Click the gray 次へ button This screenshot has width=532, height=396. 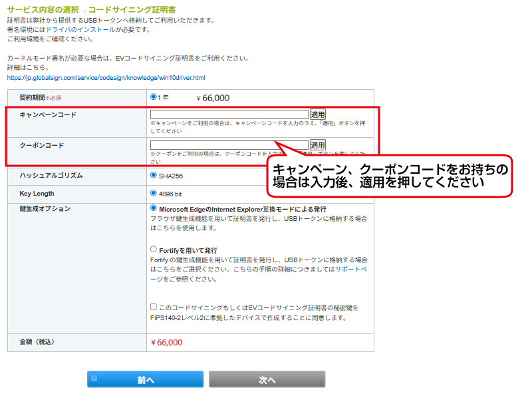[267, 379]
